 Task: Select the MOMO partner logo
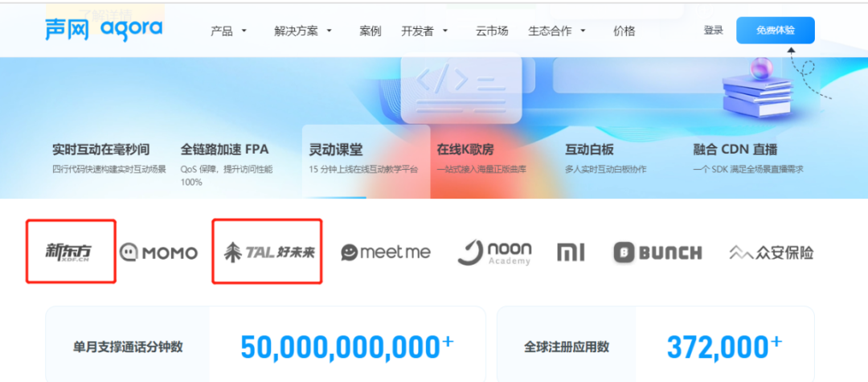tap(159, 253)
